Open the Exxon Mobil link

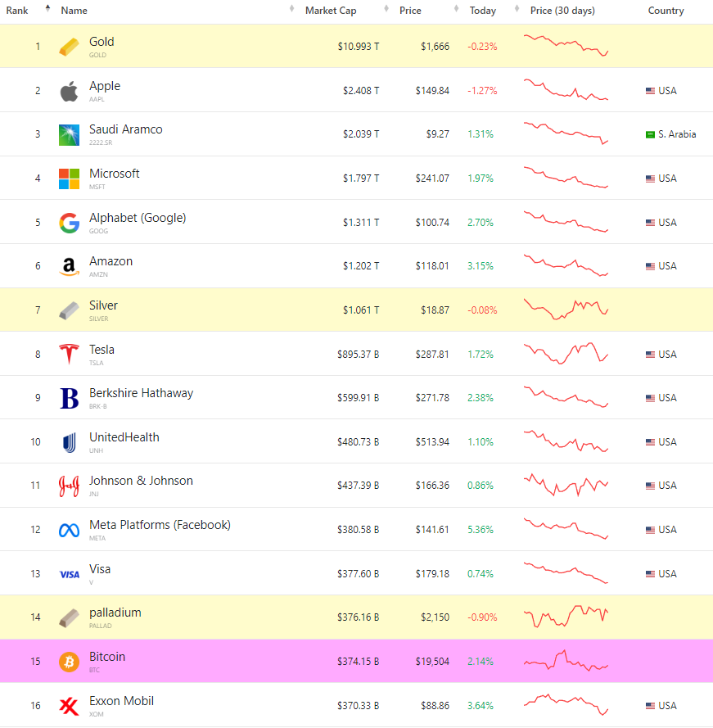pyautogui.click(x=121, y=701)
